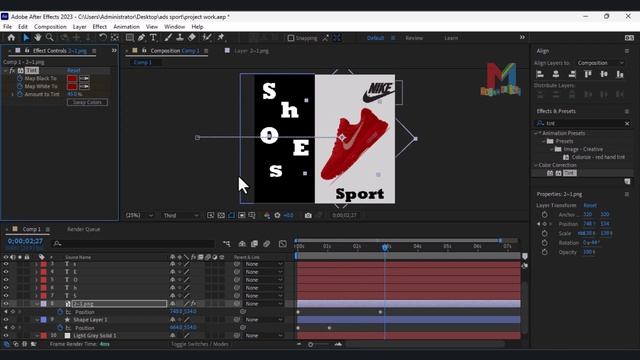Open the Composition menu

tap(50, 27)
